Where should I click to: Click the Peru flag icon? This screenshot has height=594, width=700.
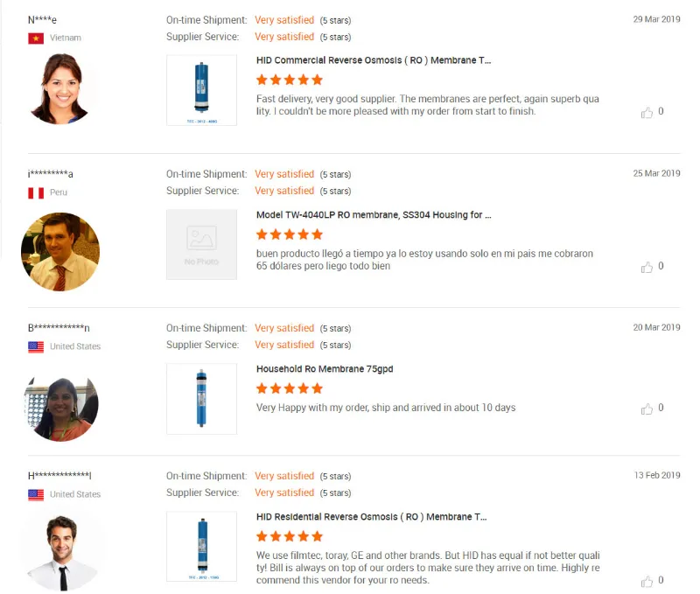point(36,192)
